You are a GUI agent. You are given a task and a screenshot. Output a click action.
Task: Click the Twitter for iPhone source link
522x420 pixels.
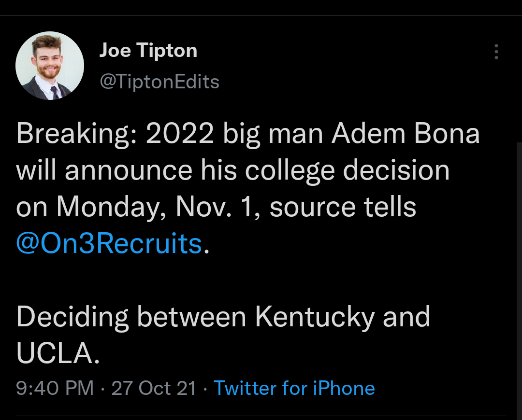pyautogui.click(x=294, y=388)
